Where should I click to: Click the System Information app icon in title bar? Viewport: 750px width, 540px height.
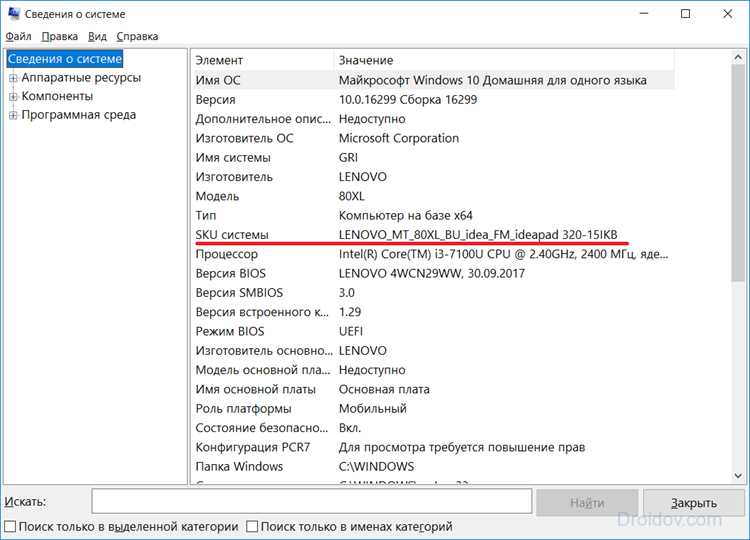14,13
